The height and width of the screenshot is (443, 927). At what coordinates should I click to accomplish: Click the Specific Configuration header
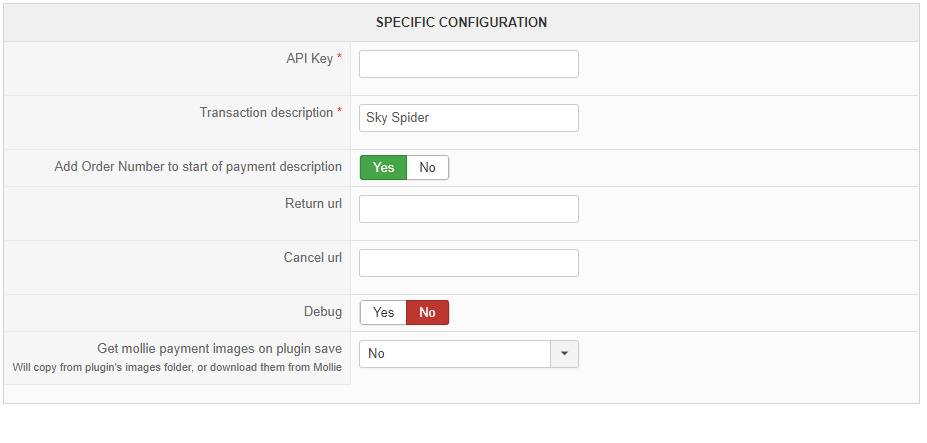[x=461, y=22]
